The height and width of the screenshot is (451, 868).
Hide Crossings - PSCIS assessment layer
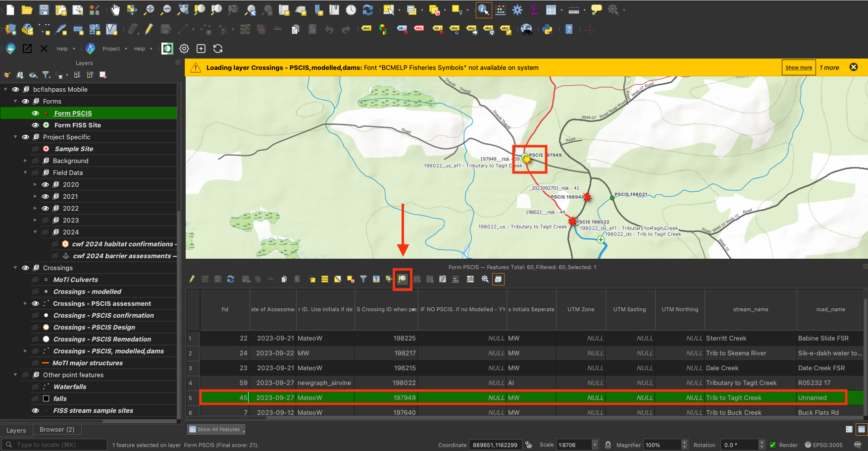35,303
